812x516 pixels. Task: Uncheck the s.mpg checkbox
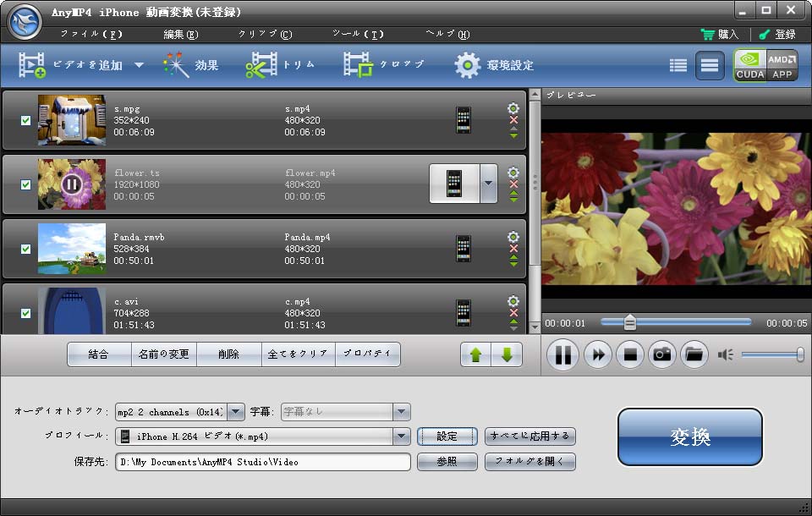(25, 120)
